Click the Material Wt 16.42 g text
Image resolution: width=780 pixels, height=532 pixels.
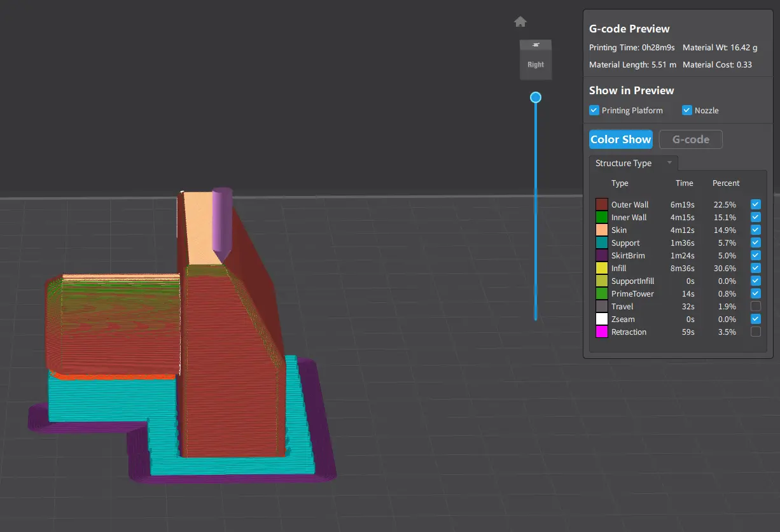click(720, 47)
